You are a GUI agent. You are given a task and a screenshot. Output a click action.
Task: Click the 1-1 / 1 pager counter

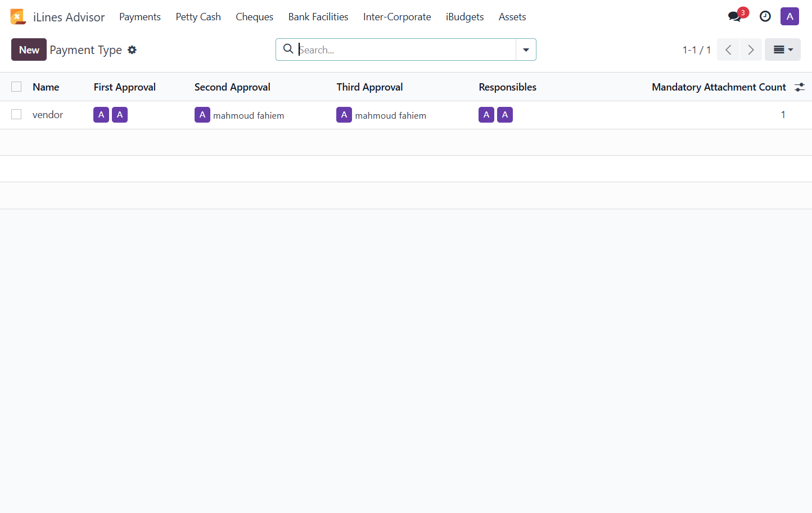tap(697, 49)
